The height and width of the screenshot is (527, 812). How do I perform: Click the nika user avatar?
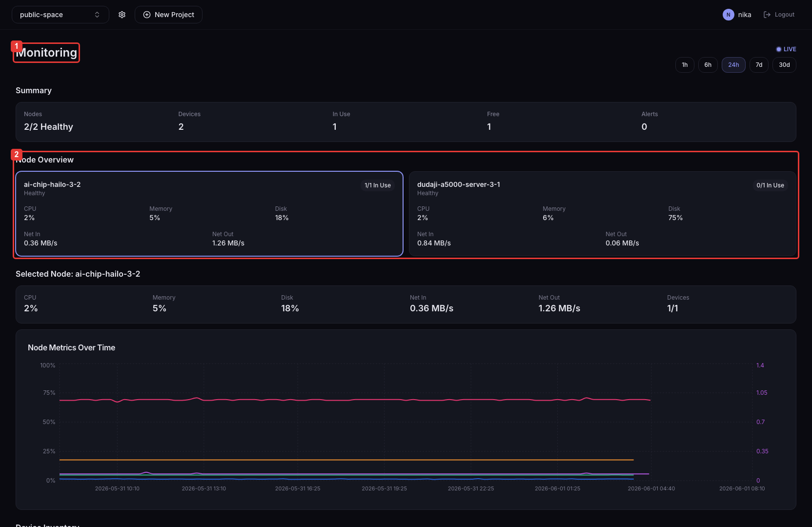pos(728,15)
